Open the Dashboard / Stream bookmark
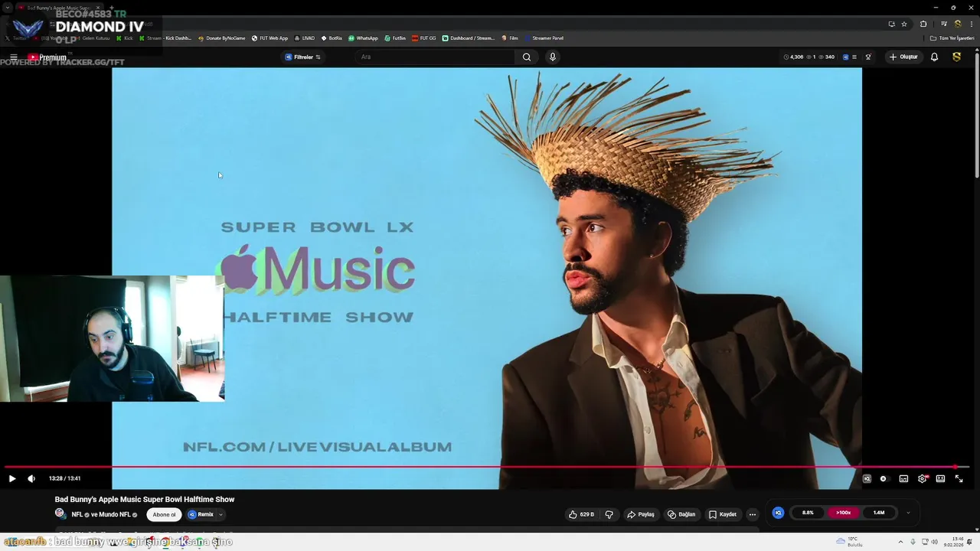 point(469,37)
